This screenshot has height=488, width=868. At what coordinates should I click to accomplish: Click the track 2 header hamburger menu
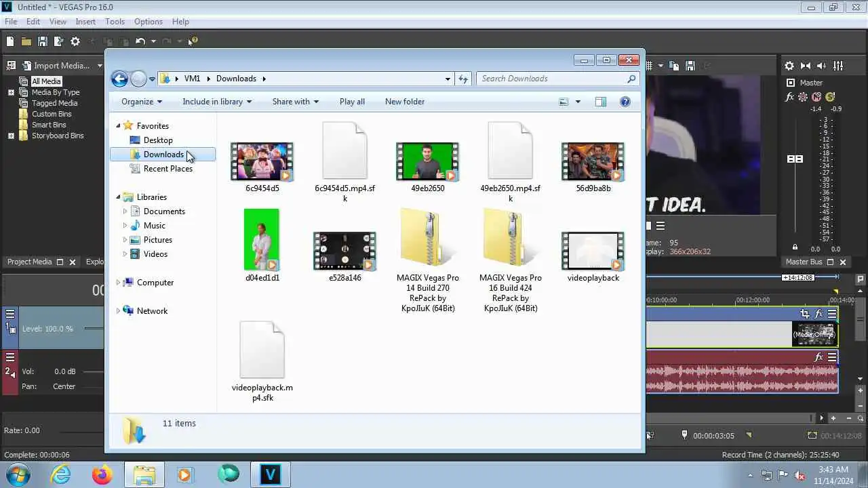click(10, 357)
